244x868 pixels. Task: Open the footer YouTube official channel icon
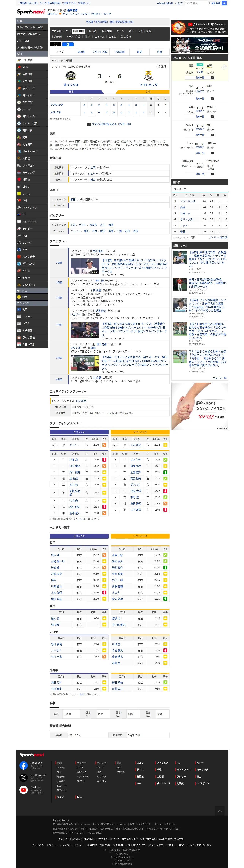click(23, 789)
